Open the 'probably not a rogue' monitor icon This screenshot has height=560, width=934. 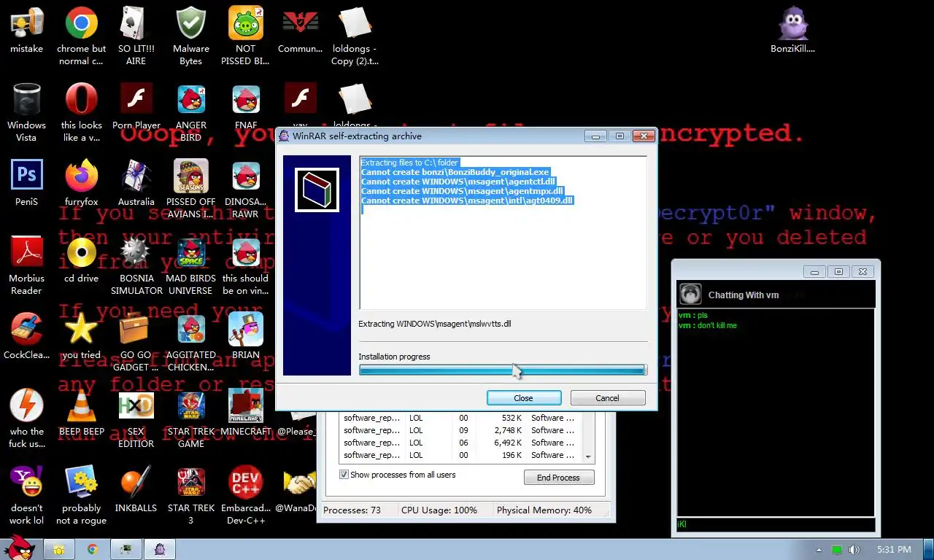[x=81, y=496]
